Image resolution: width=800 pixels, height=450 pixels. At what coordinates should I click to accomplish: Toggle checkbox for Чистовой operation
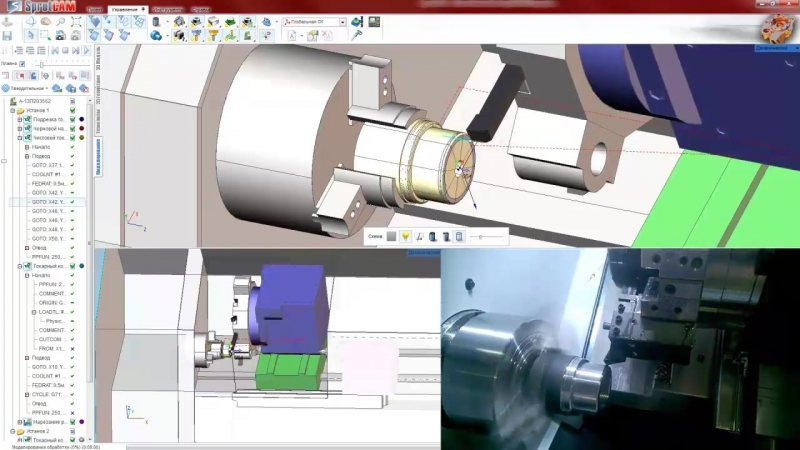pos(72,138)
